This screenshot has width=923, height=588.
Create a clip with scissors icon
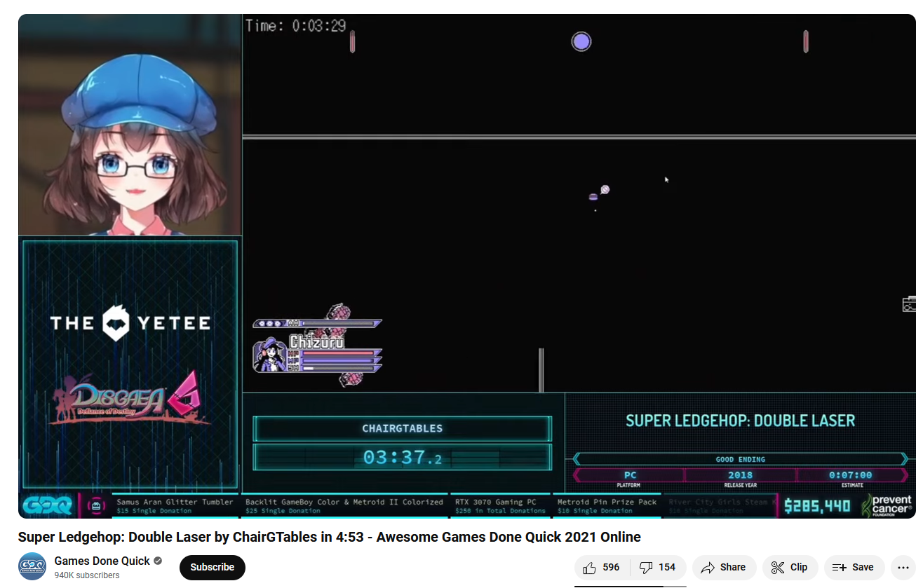789,568
